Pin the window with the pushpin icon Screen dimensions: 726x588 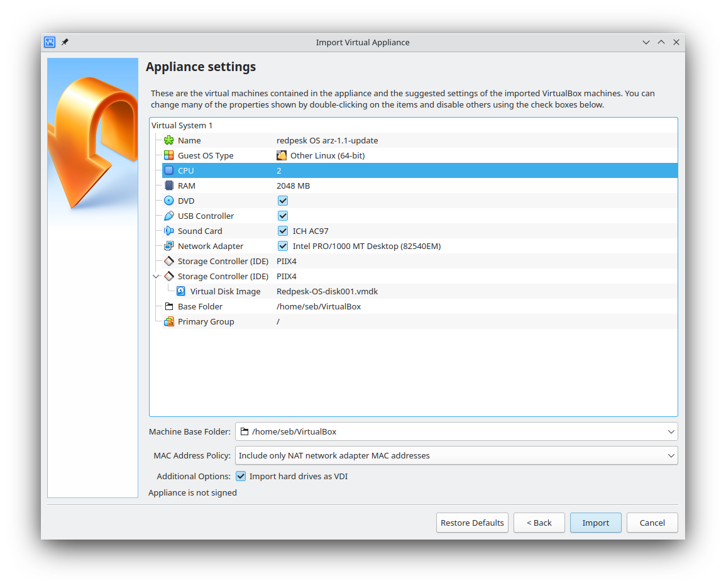coord(65,42)
